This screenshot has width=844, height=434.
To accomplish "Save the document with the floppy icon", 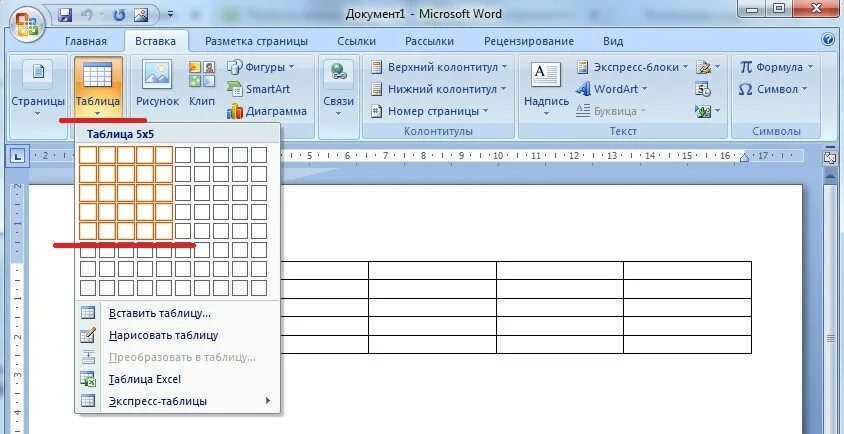I will (65, 14).
